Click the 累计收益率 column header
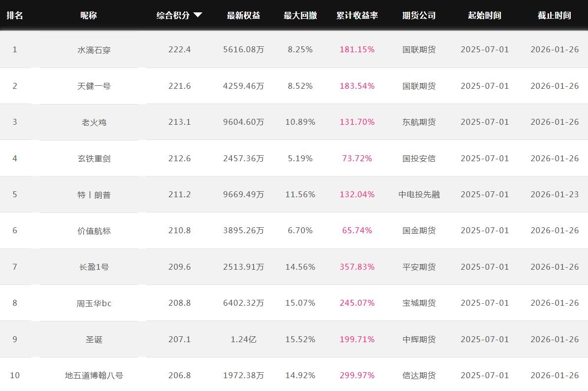 [357, 15]
